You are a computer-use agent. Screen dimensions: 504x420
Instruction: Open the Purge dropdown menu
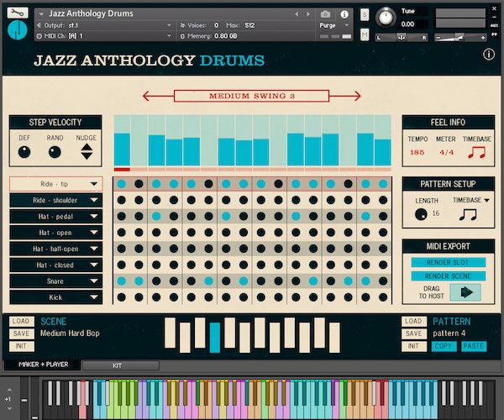click(334, 25)
